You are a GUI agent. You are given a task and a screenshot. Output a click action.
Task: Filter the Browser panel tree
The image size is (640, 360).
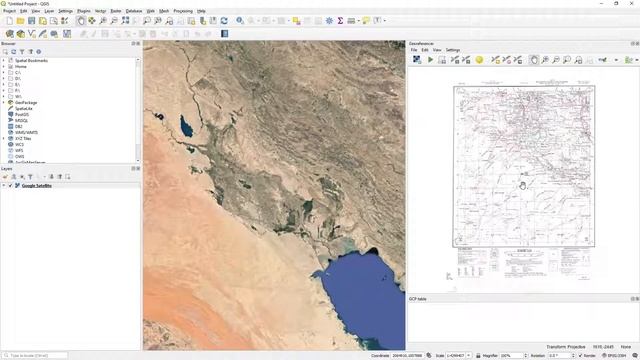click(22, 52)
